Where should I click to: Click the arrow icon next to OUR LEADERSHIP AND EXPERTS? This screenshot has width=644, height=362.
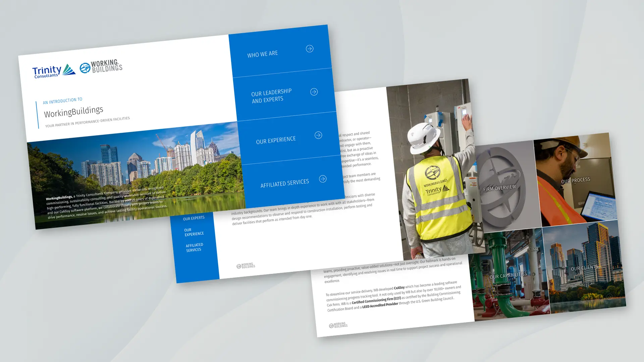pyautogui.click(x=314, y=91)
